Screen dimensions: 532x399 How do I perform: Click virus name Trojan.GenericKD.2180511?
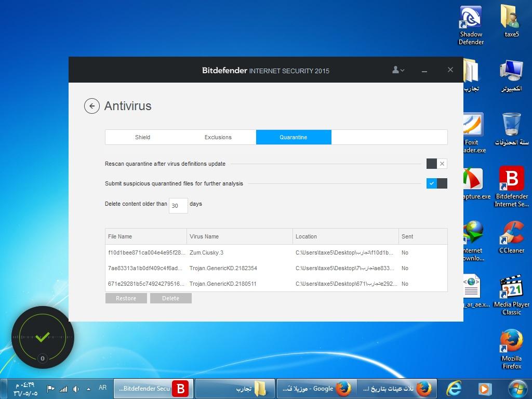tap(223, 284)
